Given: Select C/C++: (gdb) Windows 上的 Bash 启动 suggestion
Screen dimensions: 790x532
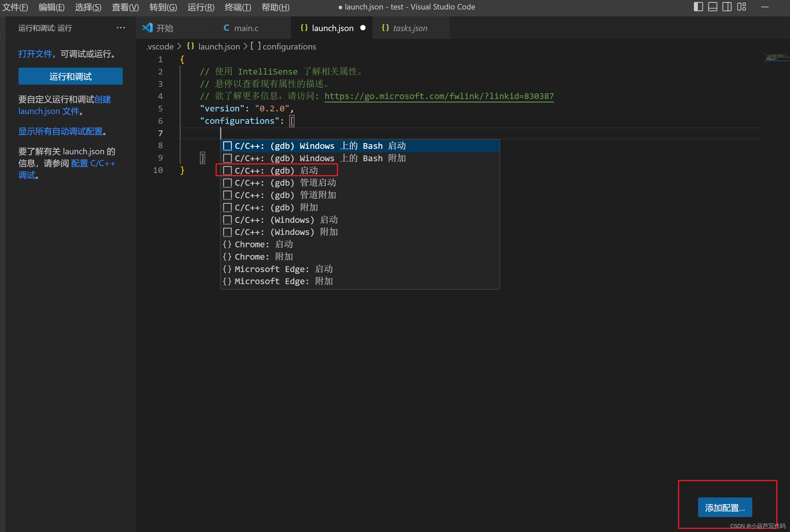Looking at the screenshot, I should (320, 146).
